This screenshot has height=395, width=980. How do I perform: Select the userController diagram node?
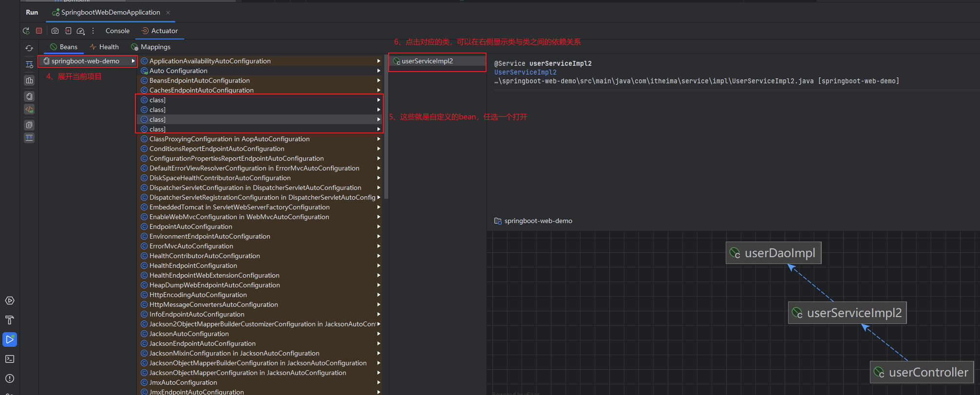point(922,372)
